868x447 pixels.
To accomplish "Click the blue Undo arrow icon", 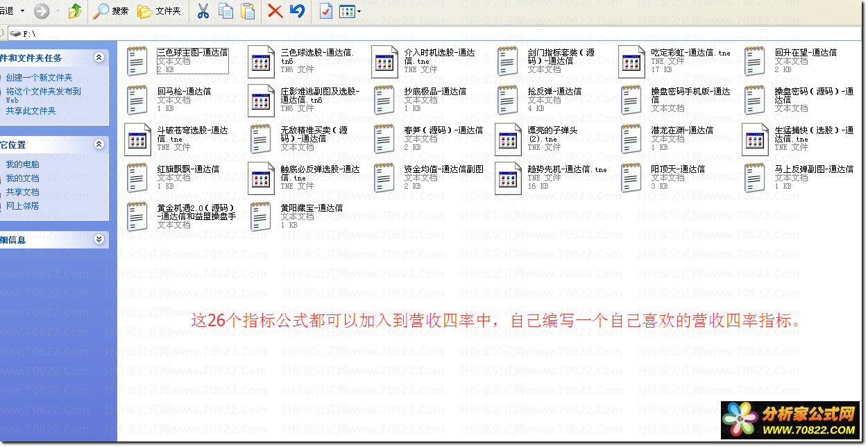I will [x=297, y=11].
